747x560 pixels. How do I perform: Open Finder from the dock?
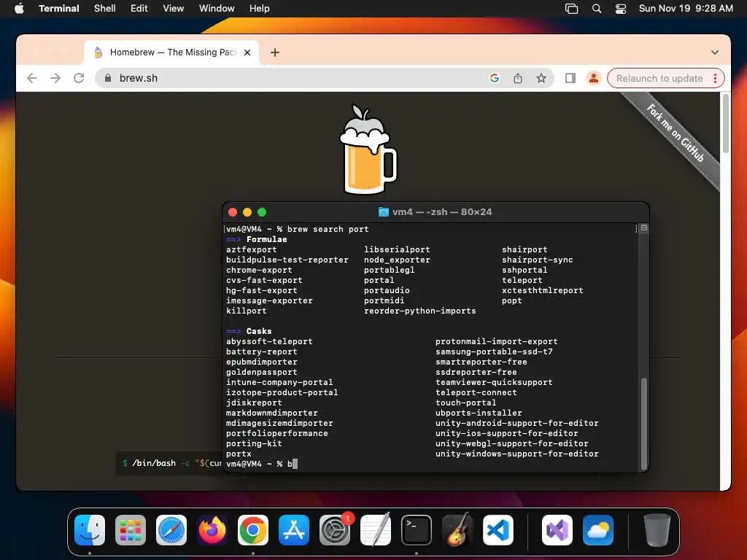point(90,530)
